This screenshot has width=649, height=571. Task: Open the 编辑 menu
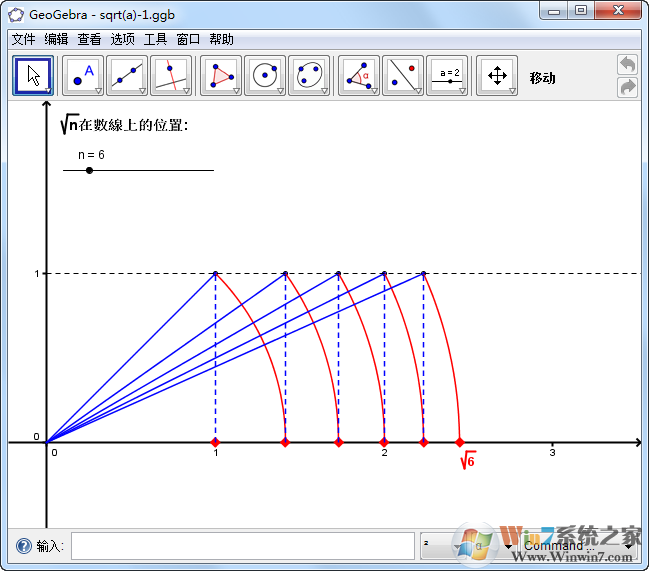pos(56,39)
